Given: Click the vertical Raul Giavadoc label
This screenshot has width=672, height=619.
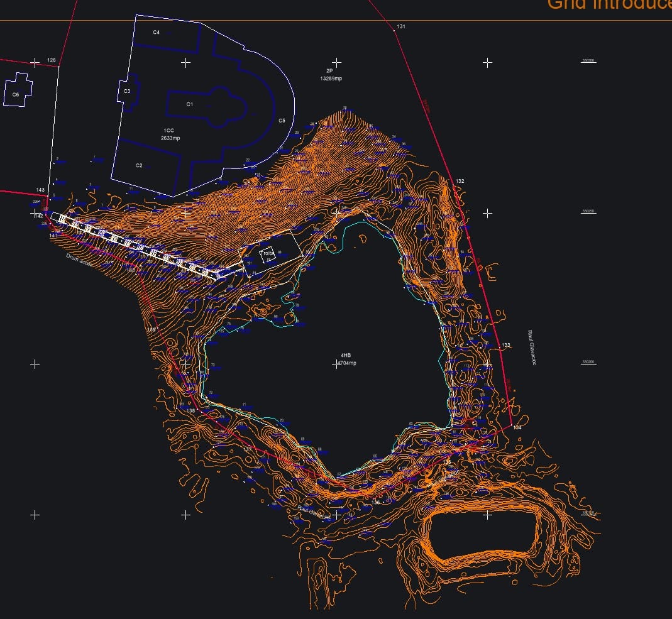Looking at the screenshot, I should pyautogui.click(x=531, y=348).
